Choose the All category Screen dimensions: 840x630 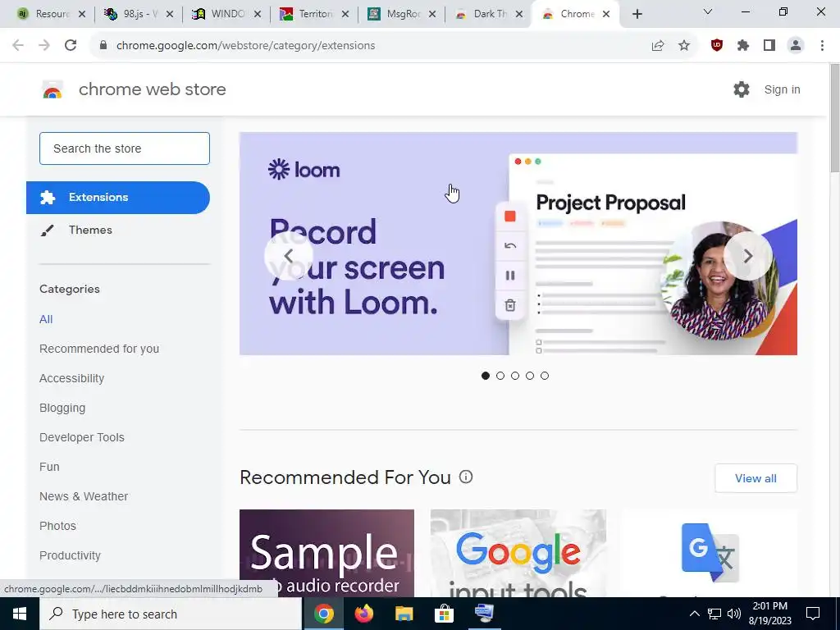pos(46,319)
